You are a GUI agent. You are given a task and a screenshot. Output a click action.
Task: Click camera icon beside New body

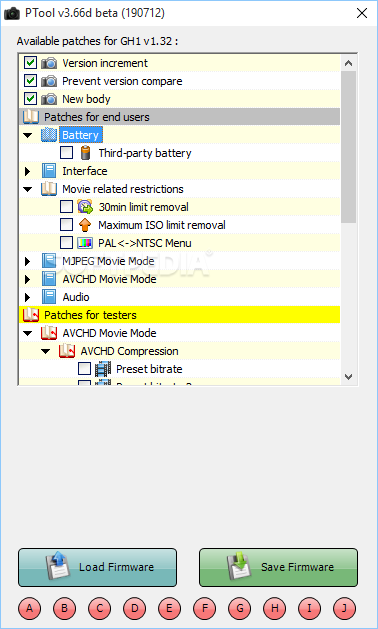tap(49, 99)
